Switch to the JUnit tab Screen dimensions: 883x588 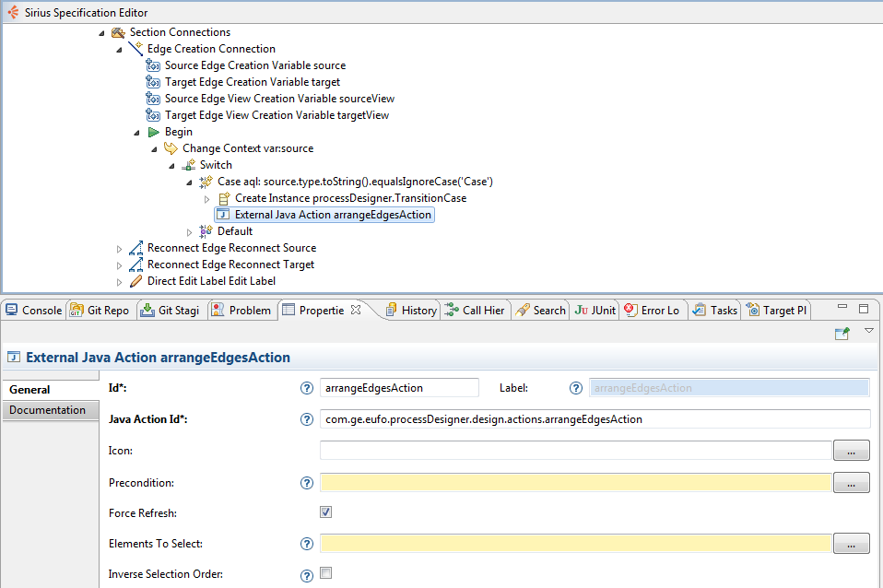point(595,311)
